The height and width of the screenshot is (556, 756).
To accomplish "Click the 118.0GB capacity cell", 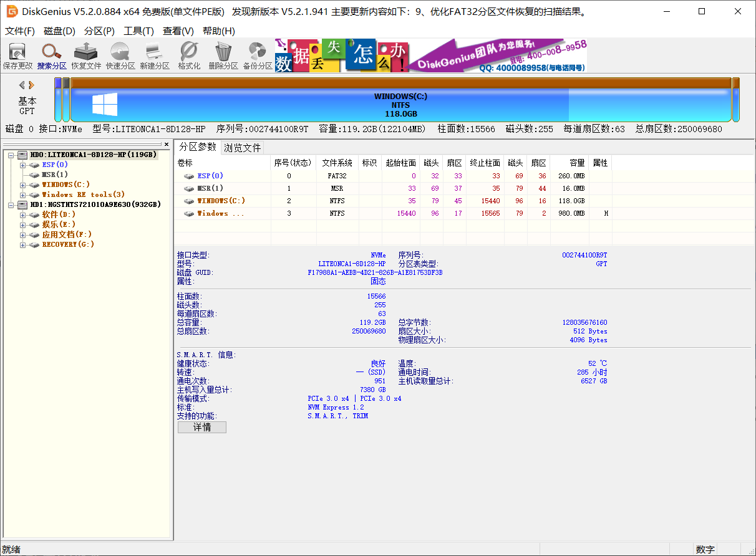I will coord(571,201).
